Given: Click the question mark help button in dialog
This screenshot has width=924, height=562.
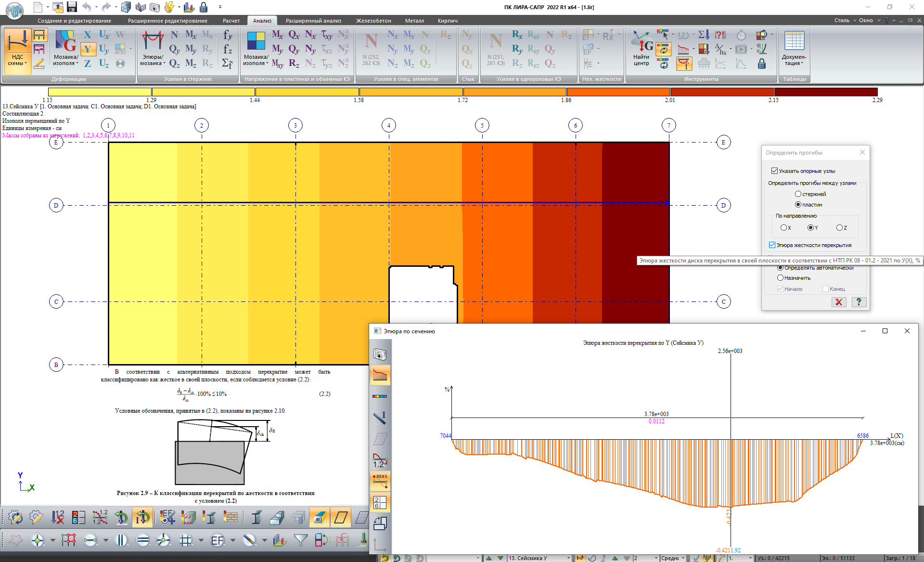Looking at the screenshot, I should coord(859,302).
